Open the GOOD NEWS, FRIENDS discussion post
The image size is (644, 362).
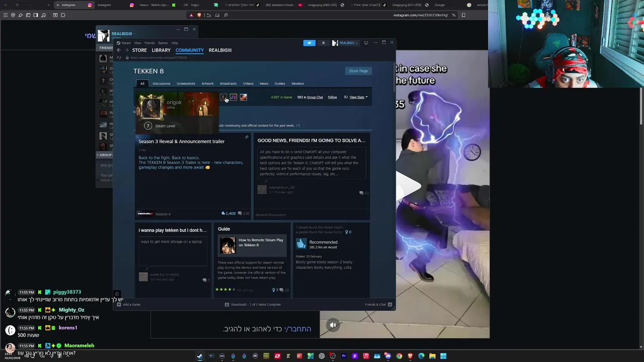[311, 140]
